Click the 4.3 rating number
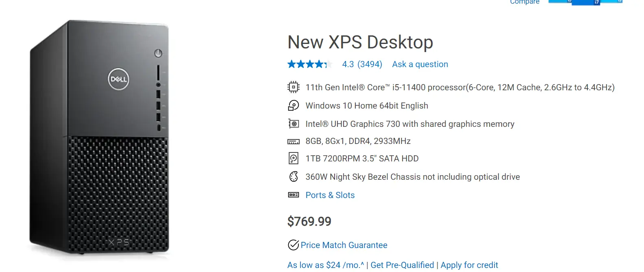The width and height of the screenshot is (644, 272). [348, 64]
